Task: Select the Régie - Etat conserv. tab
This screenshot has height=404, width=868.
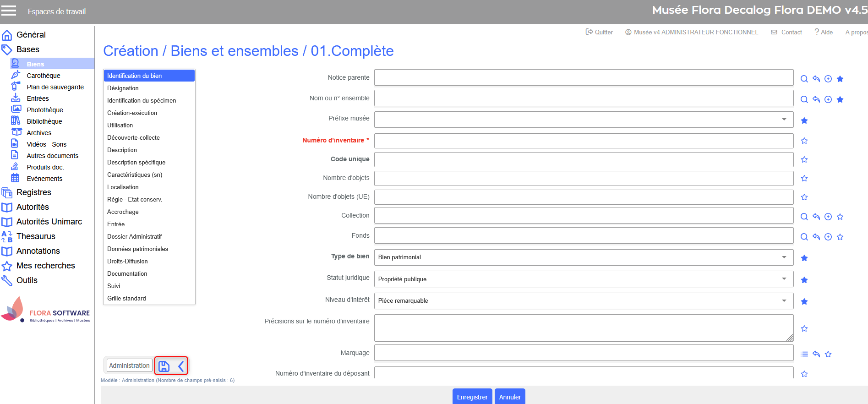Action: (149, 199)
